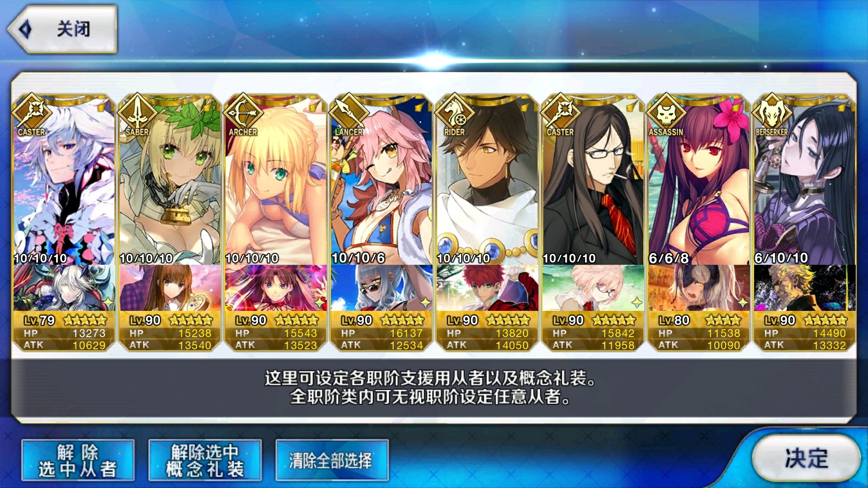This screenshot has height=488, width=868.
Task: Click 清除全部选择 button
Action: click(332, 460)
